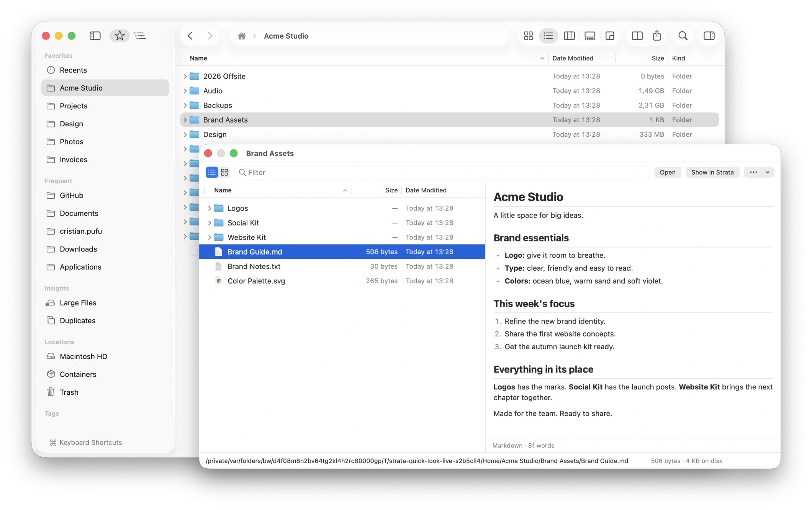Click Keyboard Shortcuts link

tap(86, 443)
